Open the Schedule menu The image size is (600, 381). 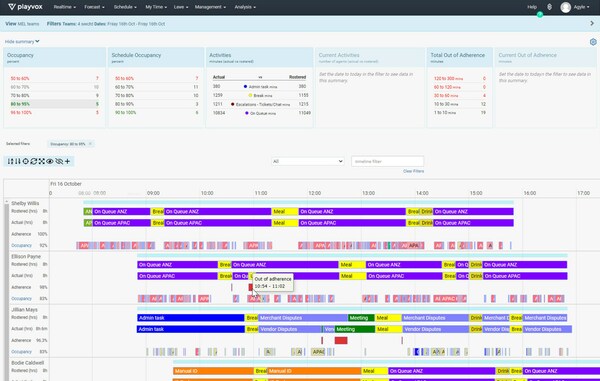tap(125, 7)
